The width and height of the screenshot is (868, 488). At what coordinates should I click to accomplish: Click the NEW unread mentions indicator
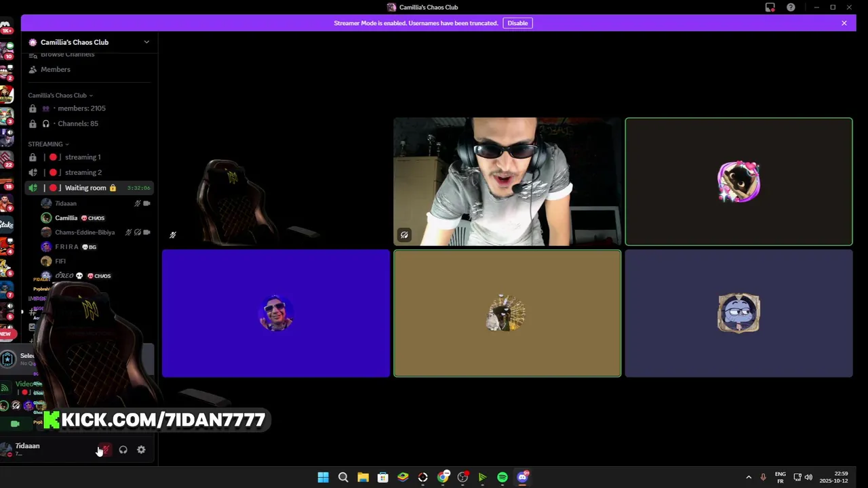(x=7, y=333)
